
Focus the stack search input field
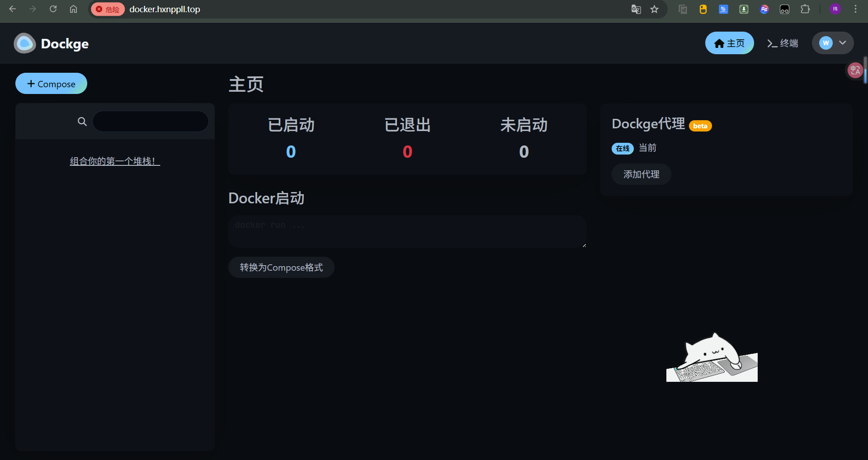point(151,122)
